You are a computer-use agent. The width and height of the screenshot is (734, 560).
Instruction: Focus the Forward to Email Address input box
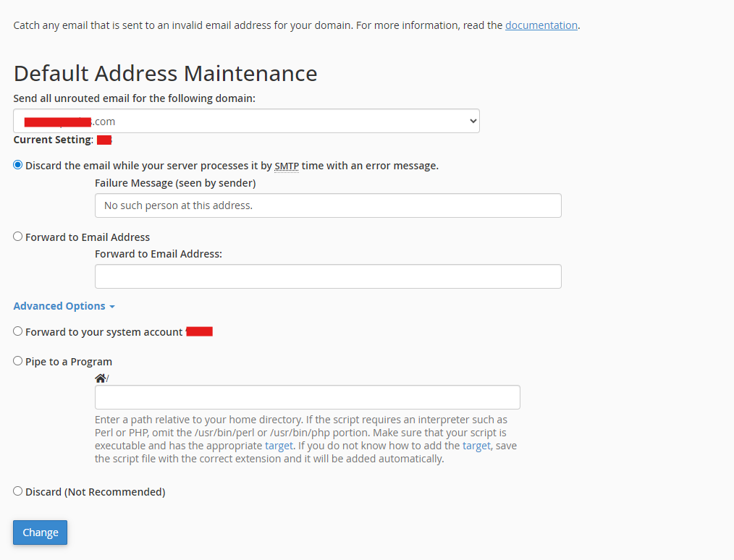(x=328, y=276)
